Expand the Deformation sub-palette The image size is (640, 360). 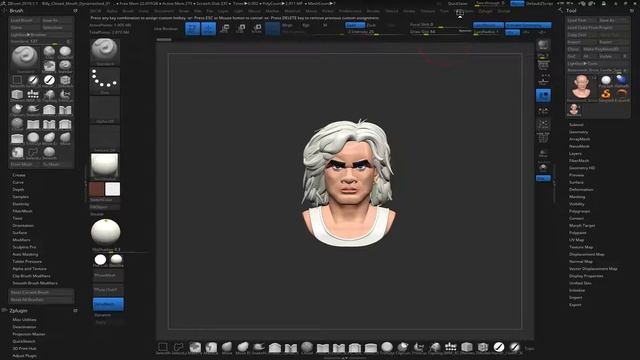[x=581, y=189]
